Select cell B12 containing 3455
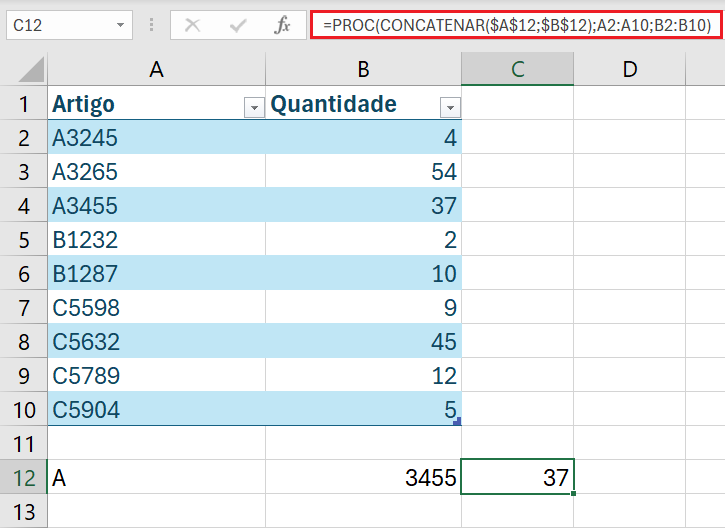This screenshot has width=725, height=528. 363,477
